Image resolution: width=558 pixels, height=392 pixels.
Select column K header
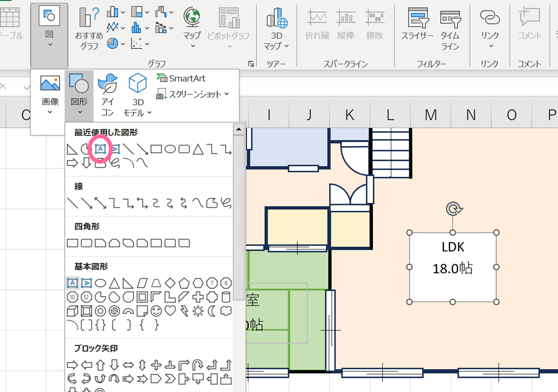pos(350,115)
